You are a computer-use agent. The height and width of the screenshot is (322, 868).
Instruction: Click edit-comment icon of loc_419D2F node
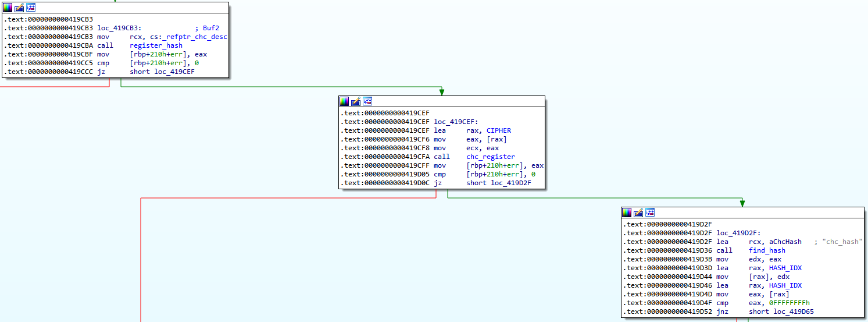point(638,213)
